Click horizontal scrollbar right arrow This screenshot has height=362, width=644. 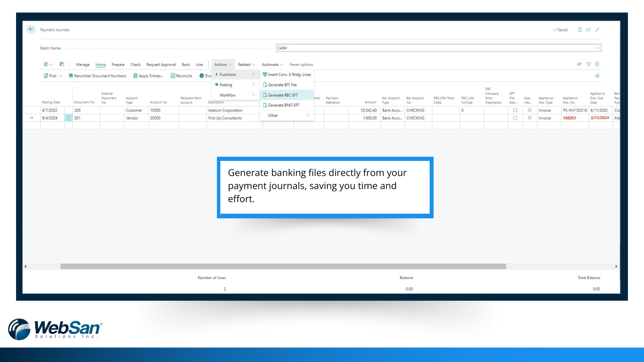[616, 266]
